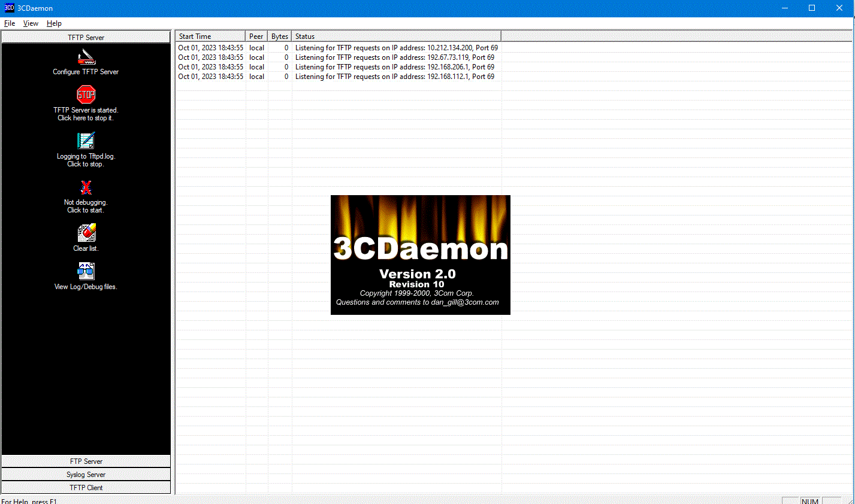Image resolution: width=855 pixels, height=504 pixels.
Task: Open View Log/Debug files icon
Action: coord(86,271)
